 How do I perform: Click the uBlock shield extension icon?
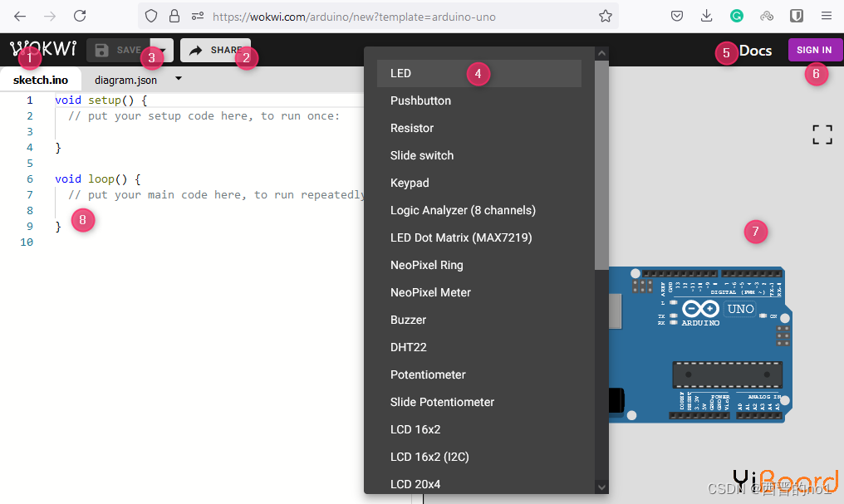coord(797,16)
